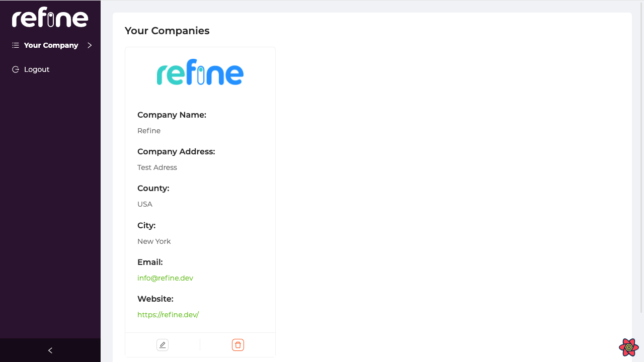Click the Refine company name value

[149, 131]
